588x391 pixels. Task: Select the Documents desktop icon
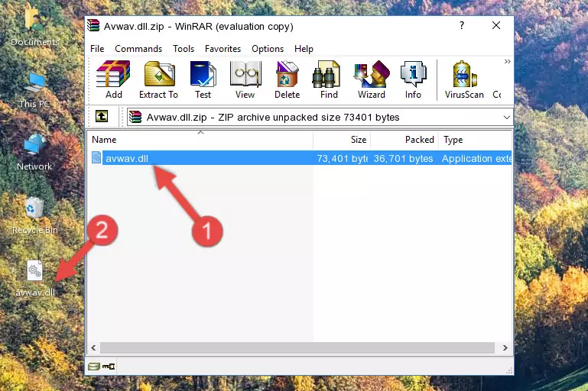35,26
